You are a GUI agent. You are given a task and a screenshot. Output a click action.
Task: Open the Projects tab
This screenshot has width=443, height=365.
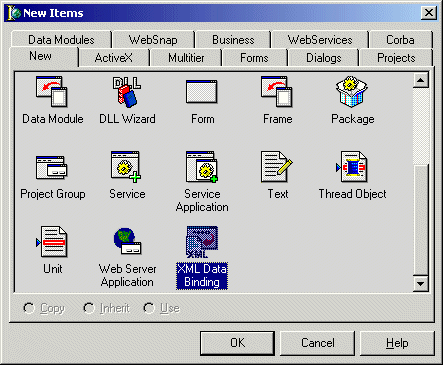[x=396, y=58]
